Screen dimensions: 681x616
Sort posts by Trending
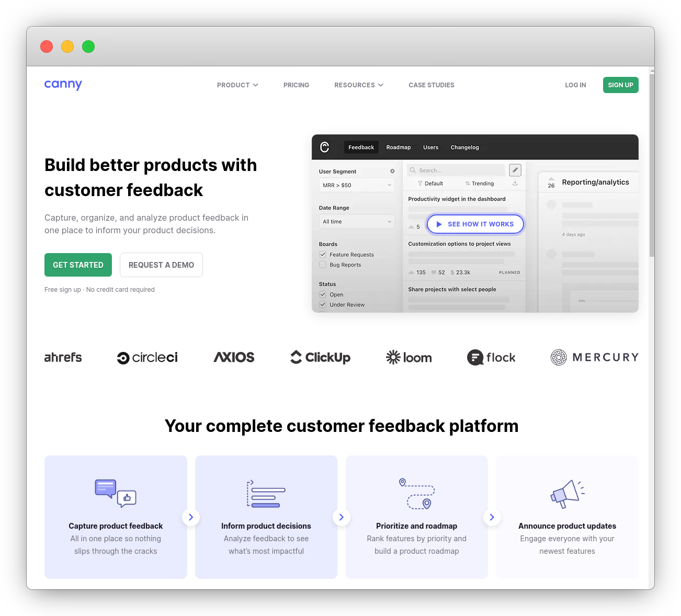(x=479, y=184)
